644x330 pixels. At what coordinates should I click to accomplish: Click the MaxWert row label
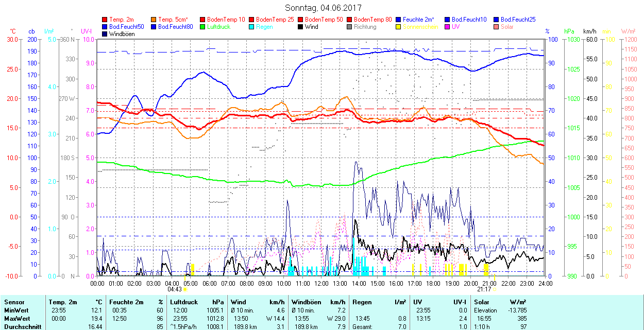pos(16,318)
